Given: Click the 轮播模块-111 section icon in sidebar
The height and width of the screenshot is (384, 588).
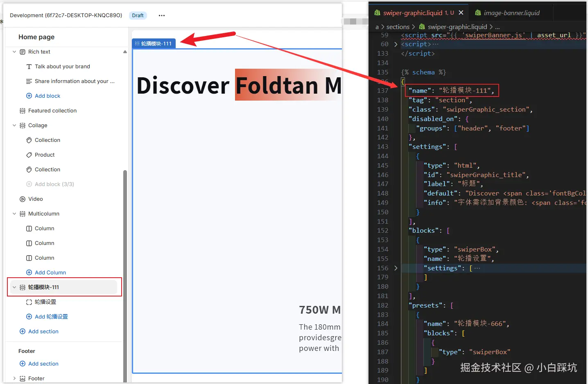Looking at the screenshot, I should click(x=23, y=287).
